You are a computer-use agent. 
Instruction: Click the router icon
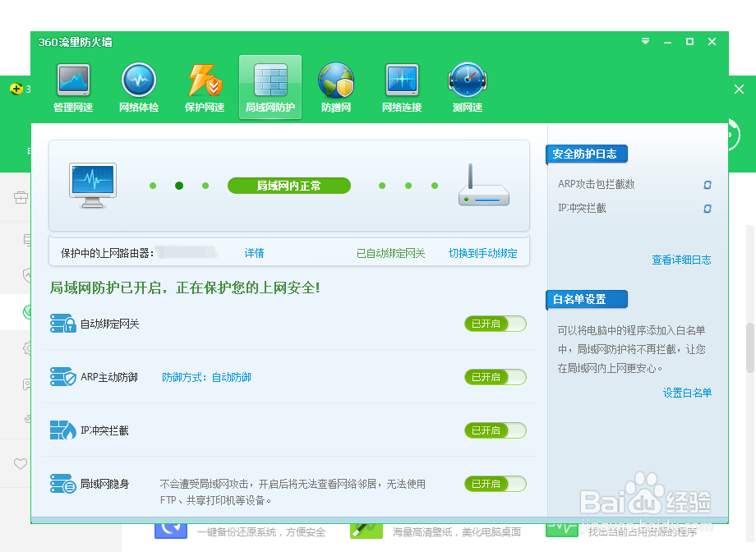[483, 186]
